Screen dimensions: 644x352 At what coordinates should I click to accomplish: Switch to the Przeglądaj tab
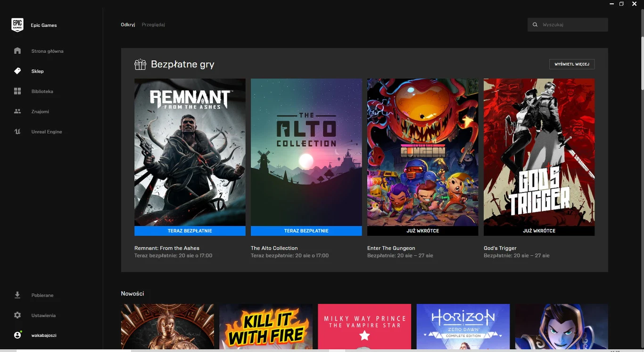[x=153, y=25]
